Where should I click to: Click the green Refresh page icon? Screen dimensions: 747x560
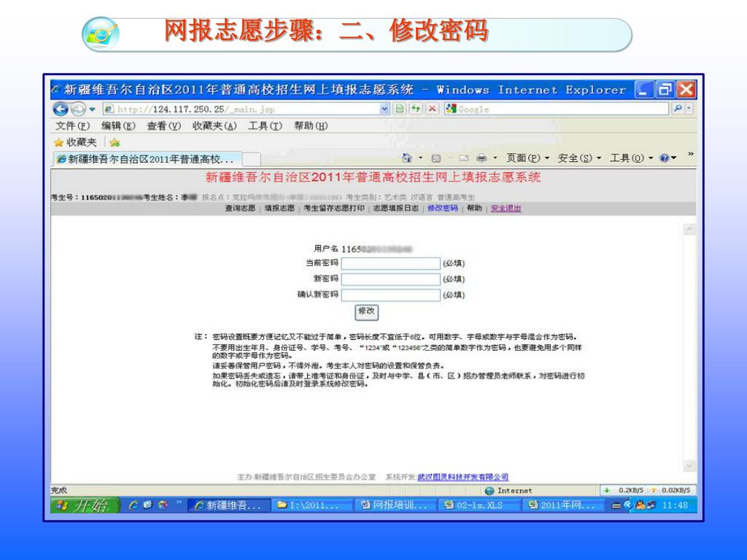(415, 109)
